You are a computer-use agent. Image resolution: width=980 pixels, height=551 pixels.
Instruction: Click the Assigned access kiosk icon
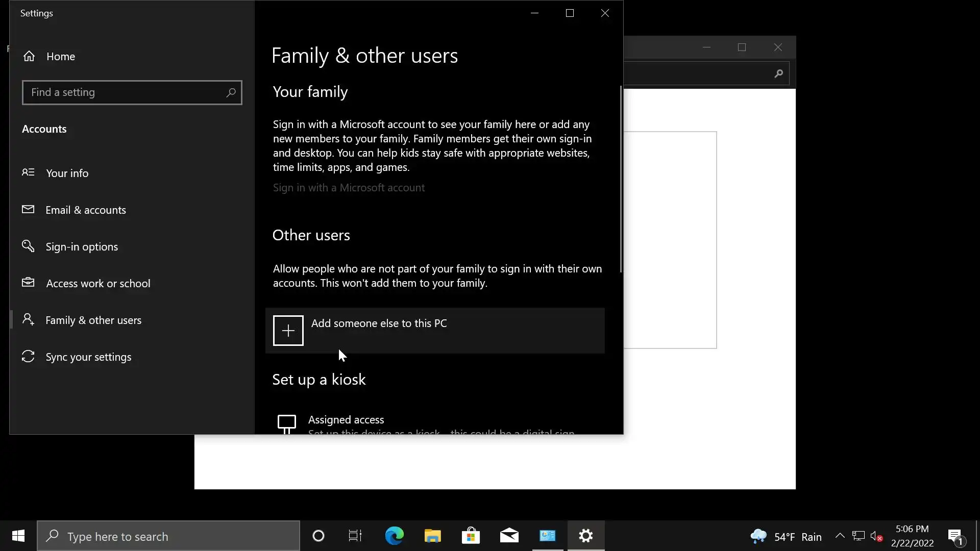tap(286, 423)
